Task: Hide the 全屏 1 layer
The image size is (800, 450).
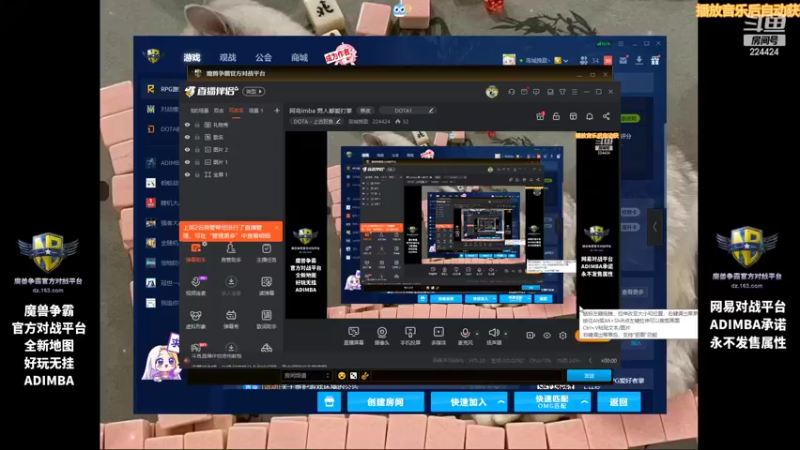Action: pyautogui.click(x=187, y=174)
